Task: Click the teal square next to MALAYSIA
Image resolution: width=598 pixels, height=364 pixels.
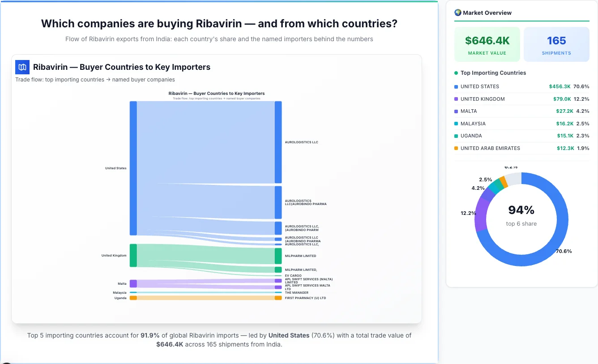Action: coord(455,124)
